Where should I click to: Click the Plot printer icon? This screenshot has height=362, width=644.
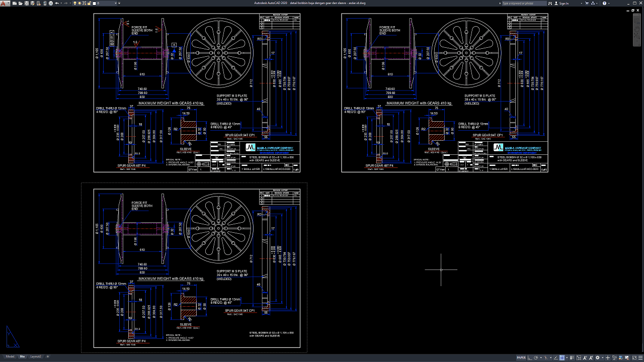[x=50, y=4]
